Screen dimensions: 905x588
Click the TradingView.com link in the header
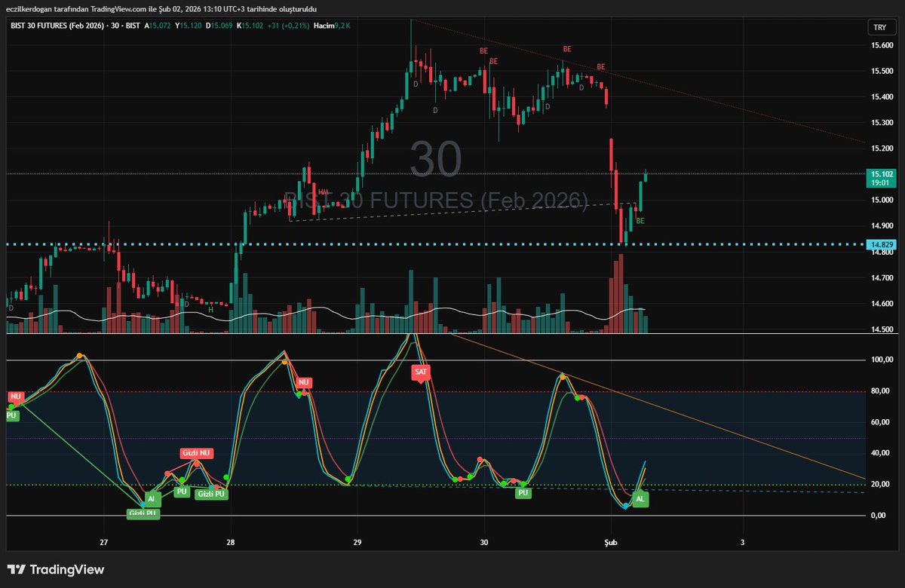pyautogui.click(x=121, y=9)
